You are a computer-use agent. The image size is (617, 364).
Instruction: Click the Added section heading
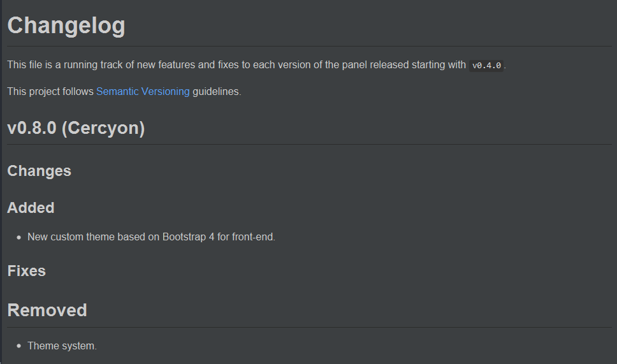click(31, 208)
